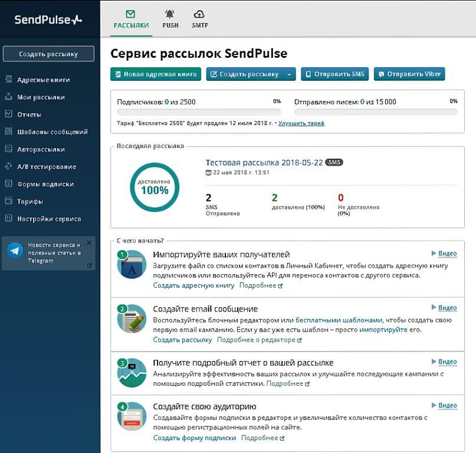The image size is (476, 453).
Task: Play Видео for Импортируйте ваших получателей
Action: 444,254
